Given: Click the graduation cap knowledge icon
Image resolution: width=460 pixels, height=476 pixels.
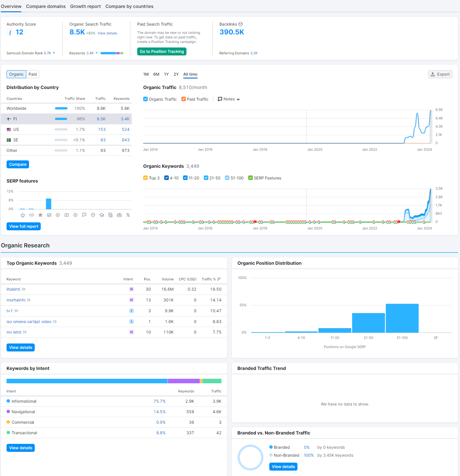Looking at the screenshot, I should tap(102, 215).
